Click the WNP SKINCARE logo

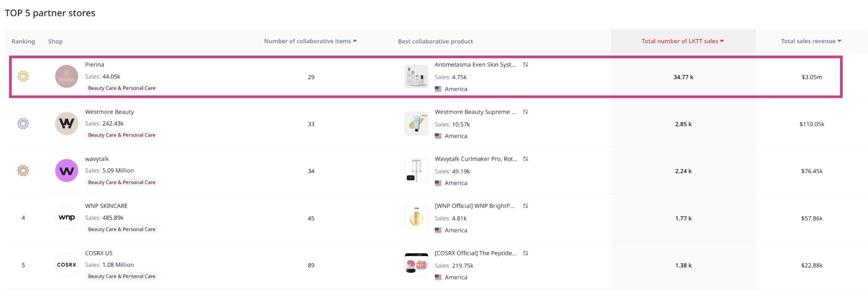pyautogui.click(x=67, y=218)
